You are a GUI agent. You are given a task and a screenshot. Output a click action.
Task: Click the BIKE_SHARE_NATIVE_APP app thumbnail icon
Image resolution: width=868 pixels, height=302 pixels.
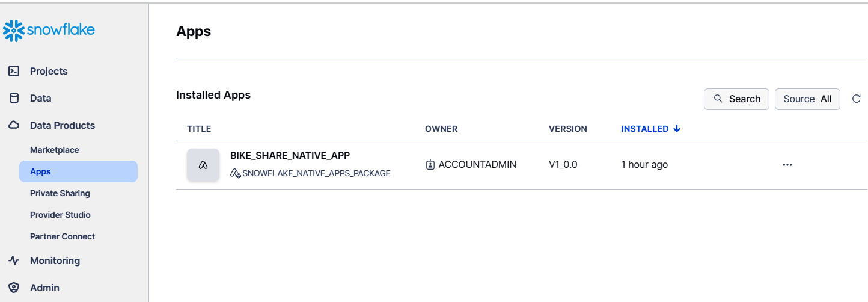point(203,165)
